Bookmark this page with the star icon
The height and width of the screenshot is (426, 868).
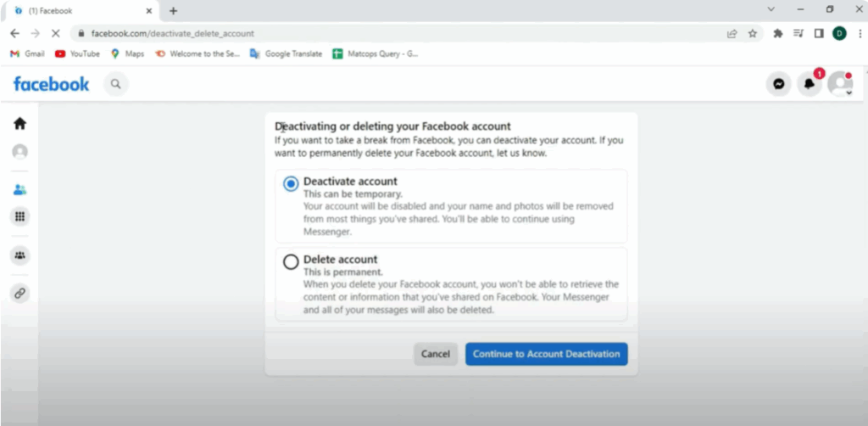753,33
